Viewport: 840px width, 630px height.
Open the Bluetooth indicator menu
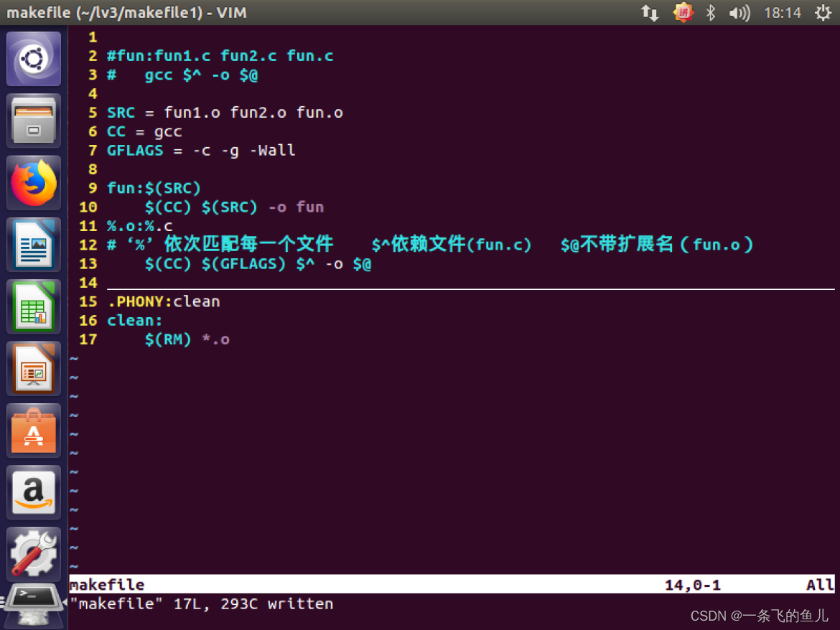pos(709,12)
